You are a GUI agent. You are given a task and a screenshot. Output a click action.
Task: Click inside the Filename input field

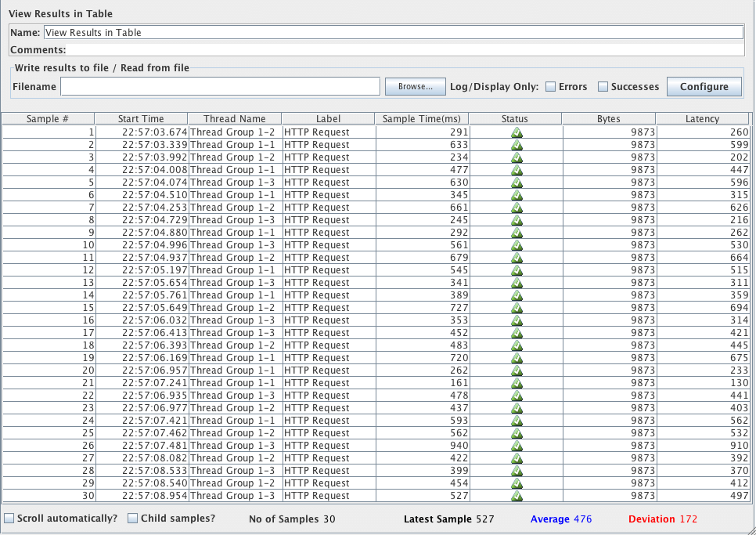[x=219, y=86]
